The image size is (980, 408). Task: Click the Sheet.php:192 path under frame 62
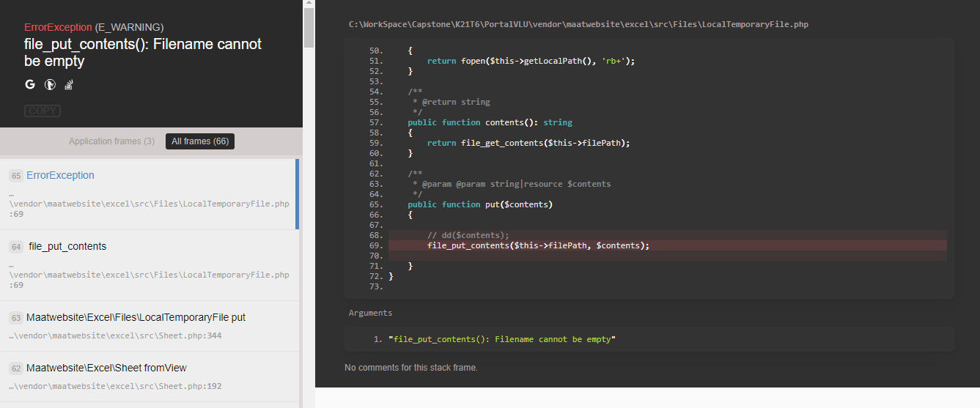[x=115, y=386]
